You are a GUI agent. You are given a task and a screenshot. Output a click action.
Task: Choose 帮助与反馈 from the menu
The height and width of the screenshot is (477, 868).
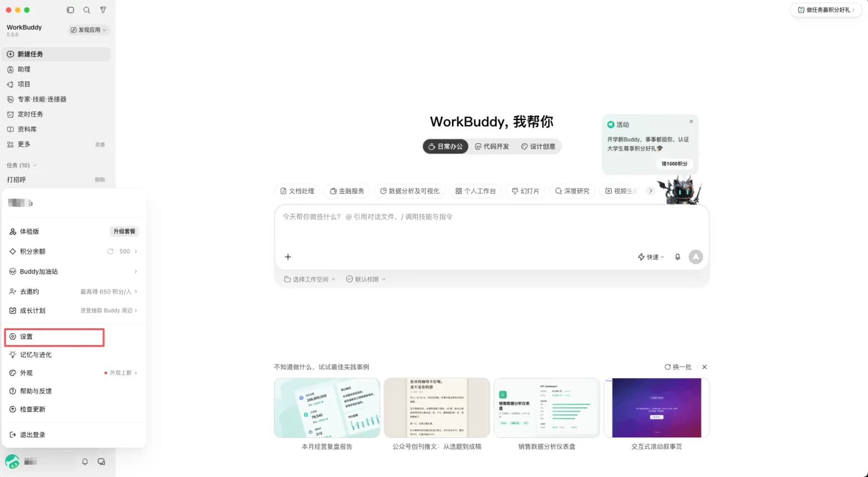point(73,391)
